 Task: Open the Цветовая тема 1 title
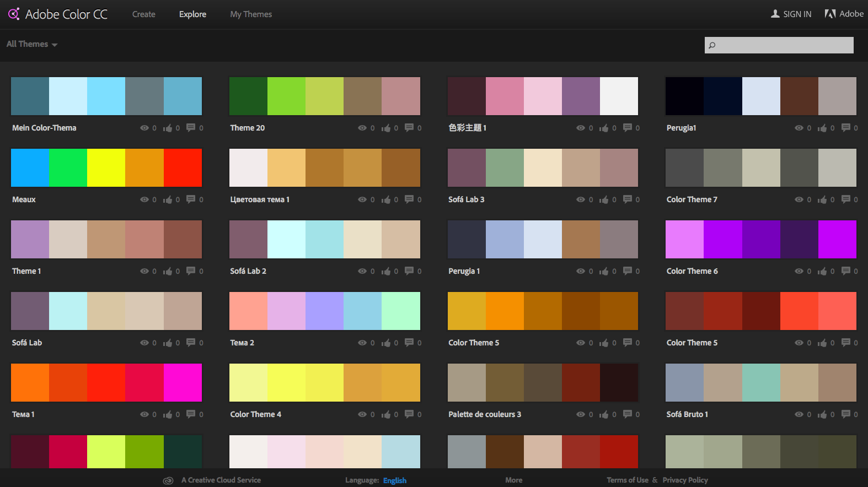[260, 199]
